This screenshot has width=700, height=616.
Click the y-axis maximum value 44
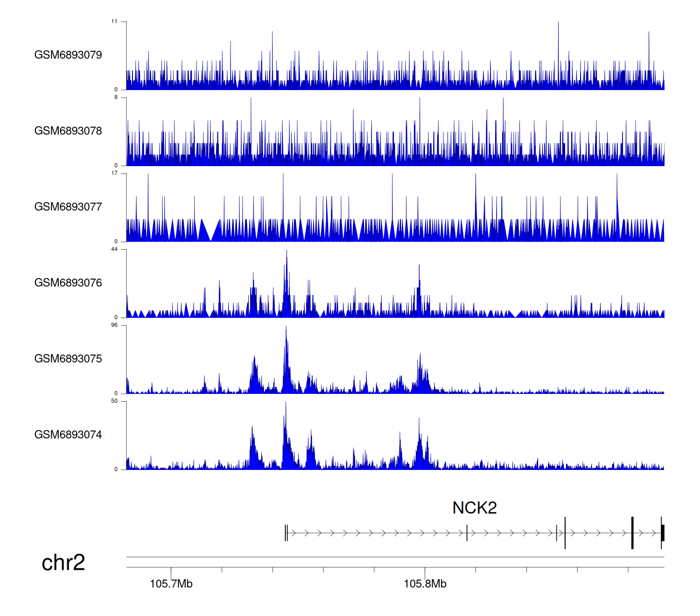pos(114,249)
